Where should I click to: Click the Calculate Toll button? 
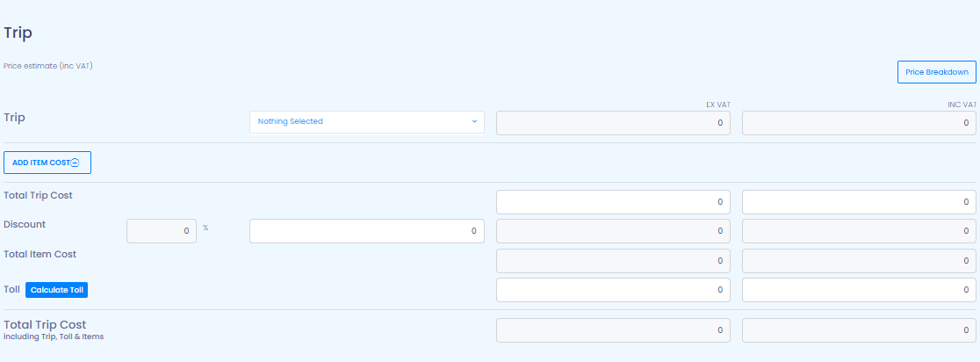(x=57, y=290)
